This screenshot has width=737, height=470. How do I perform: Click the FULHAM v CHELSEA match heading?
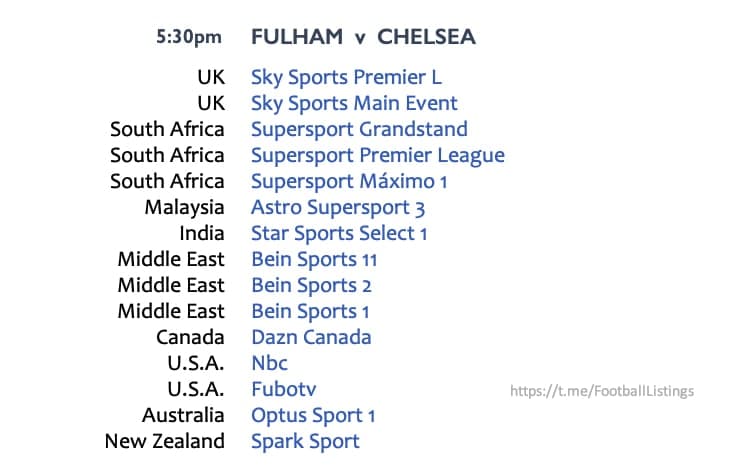(x=363, y=37)
